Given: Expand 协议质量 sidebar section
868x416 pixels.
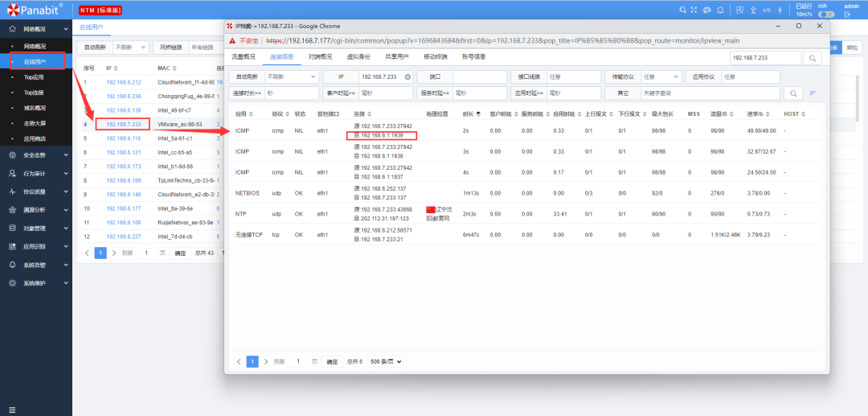Looking at the screenshot, I should [36, 192].
